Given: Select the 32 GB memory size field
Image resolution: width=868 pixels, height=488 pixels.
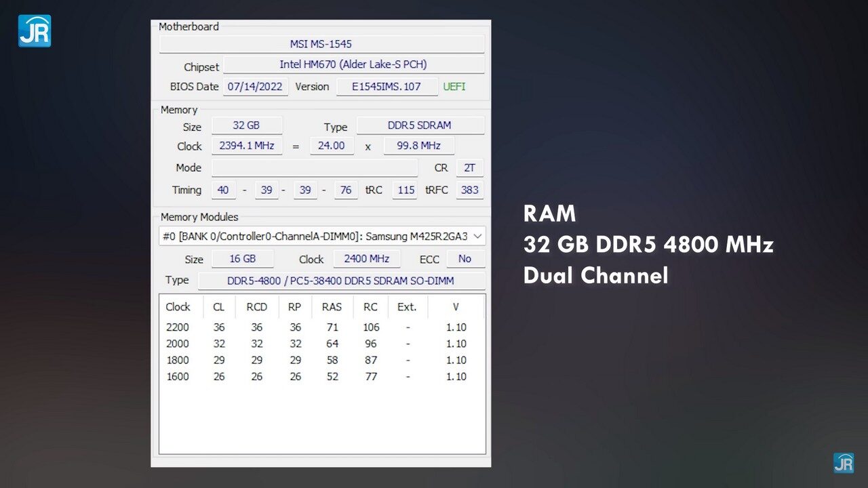Looking at the screenshot, I should pos(247,125).
